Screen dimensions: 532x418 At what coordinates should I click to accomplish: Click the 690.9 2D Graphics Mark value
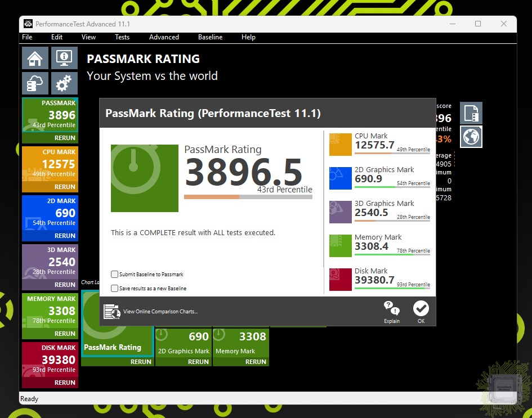click(x=369, y=179)
